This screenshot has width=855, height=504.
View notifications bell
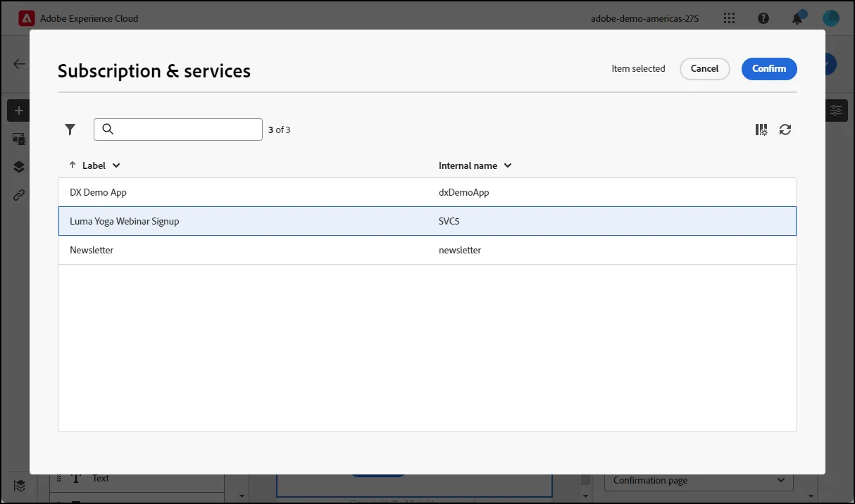797,18
